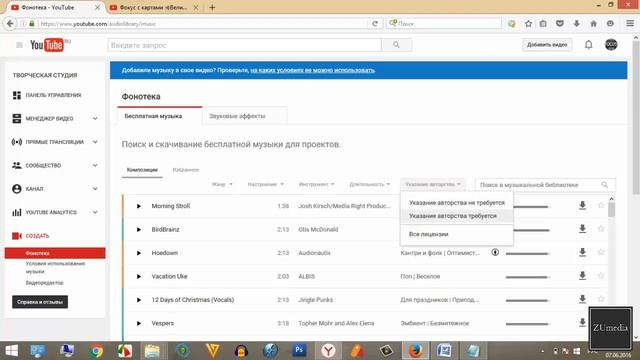Screen dimensions: 640x360
Task: Switch to Звуковые эффекты tab
Action: [244, 116]
